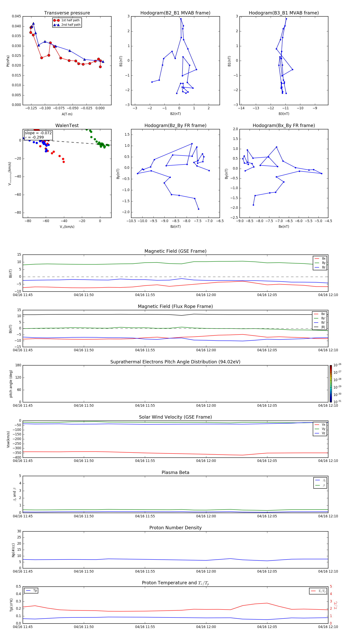This screenshot has width=351, height=644.
Task: Click the "pitch angle (deg)" y-axis label
Action: click(11, 384)
